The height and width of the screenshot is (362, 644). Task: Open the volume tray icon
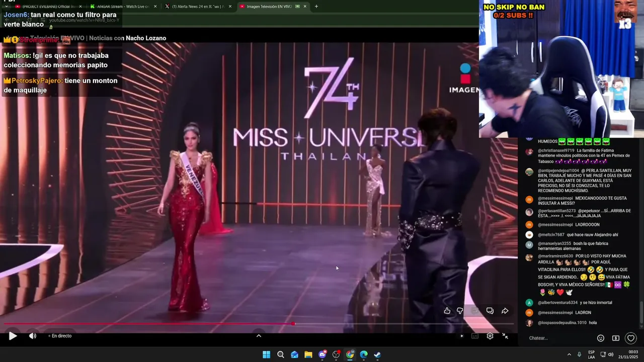pos(611,354)
